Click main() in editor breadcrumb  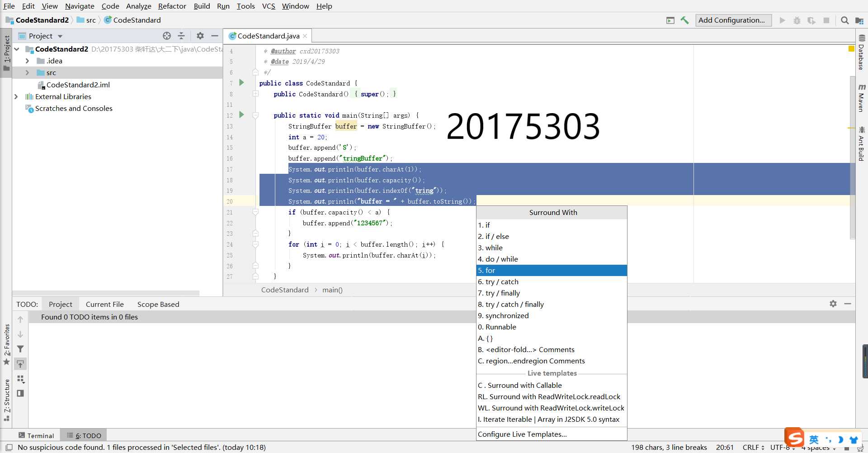point(332,290)
